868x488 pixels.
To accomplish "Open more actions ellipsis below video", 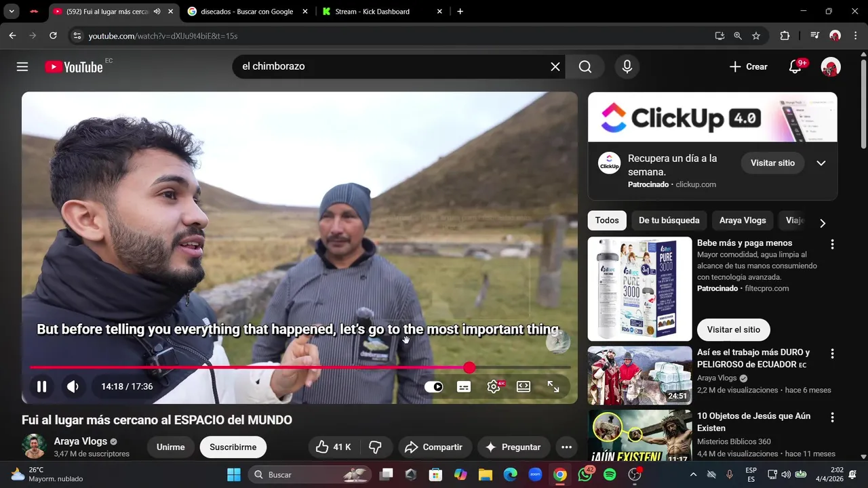I will (x=566, y=447).
